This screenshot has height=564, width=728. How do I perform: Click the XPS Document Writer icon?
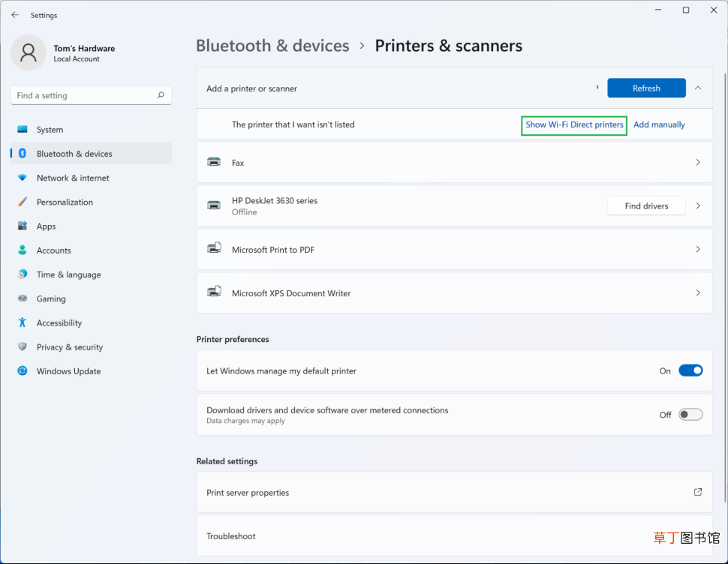214,292
